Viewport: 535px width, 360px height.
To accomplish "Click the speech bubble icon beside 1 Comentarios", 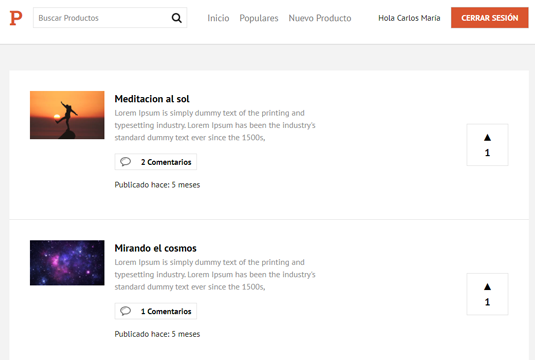I will click(x=126, y=311).
